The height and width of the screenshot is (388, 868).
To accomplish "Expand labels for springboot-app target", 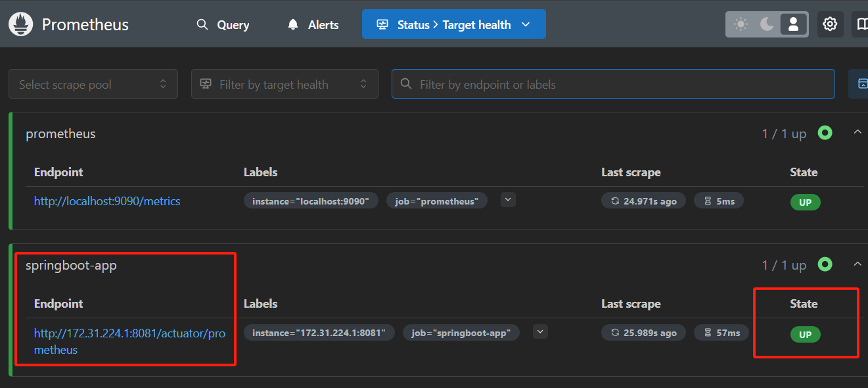I will click(540, 331).
